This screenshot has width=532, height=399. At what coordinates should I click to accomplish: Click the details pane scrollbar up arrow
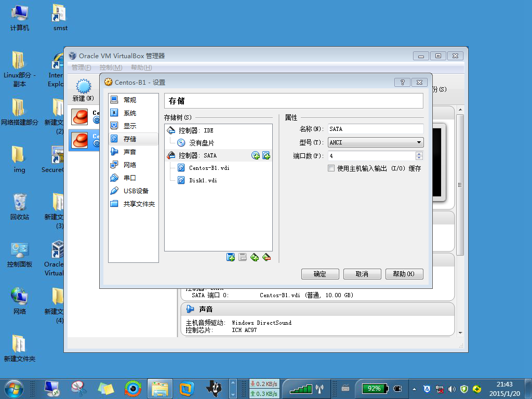click(x=460, y=110)
